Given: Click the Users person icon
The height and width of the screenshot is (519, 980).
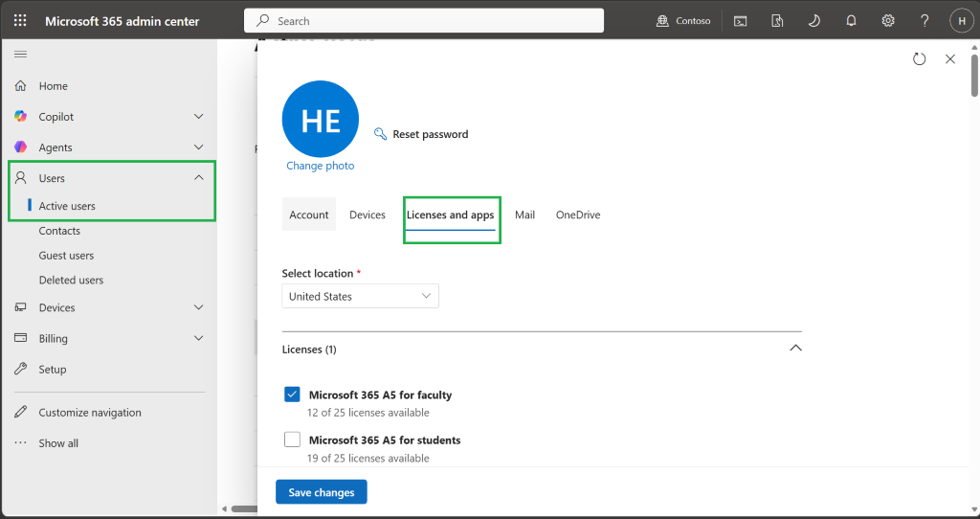Looking at the screenshot, I should pos(21,178).
